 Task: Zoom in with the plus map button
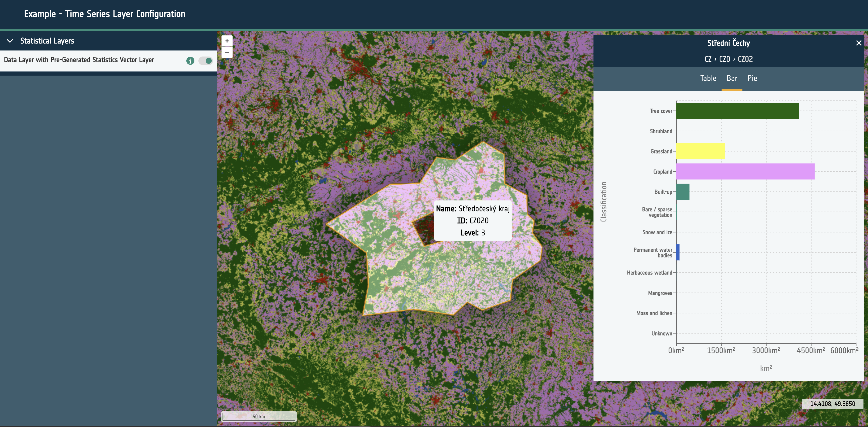click(227, 41)
